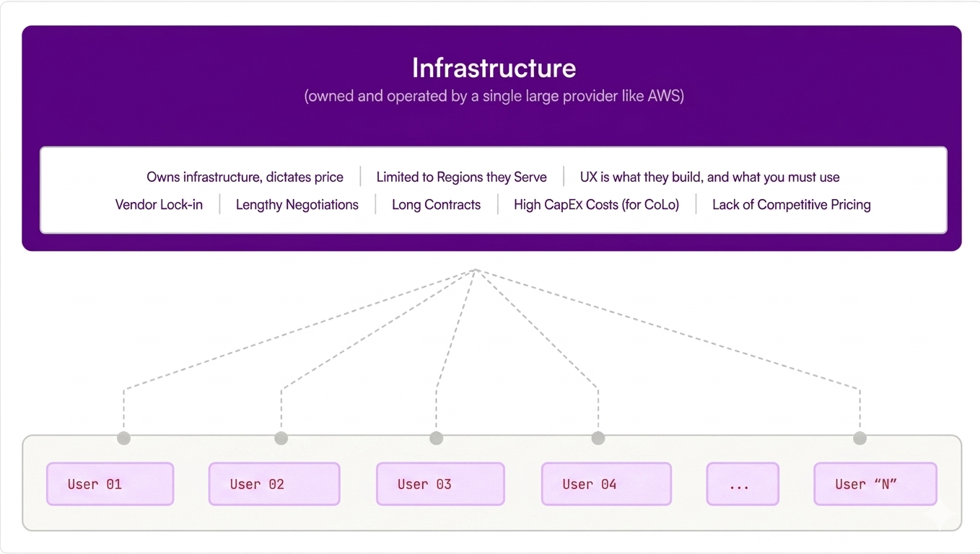Click the connector dot above User 04
Screen dimensions: 980x554
(x=598, y=438)
